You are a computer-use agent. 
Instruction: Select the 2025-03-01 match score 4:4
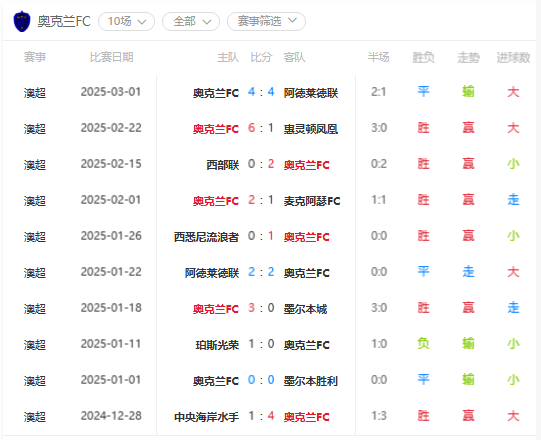[261, 92]
